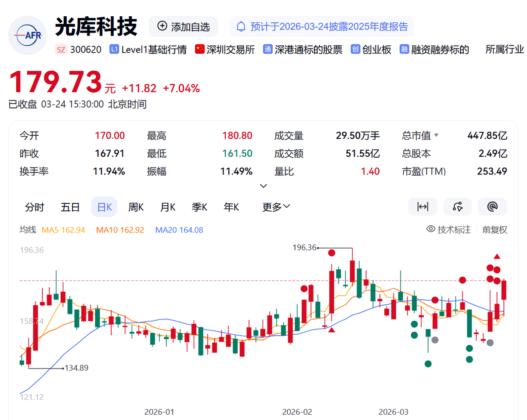This screenshot has height=420, width=527.
Task: Switch to the 分时 chart tab
Action: click(35, 207)
